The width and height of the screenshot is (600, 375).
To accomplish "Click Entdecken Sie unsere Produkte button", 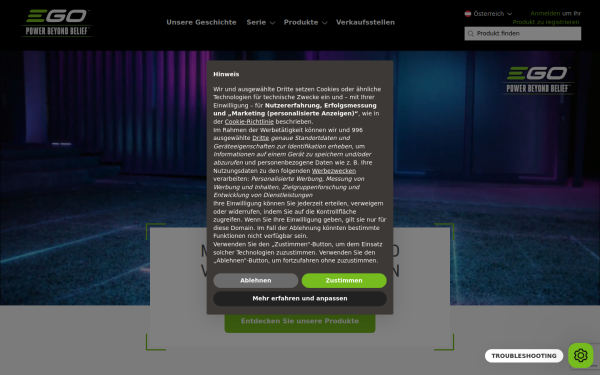I will pos(300,321).
